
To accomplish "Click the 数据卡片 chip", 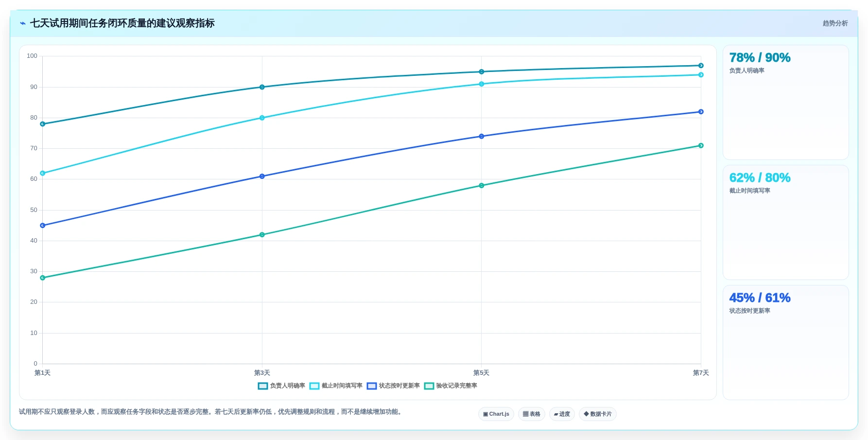I will click(x=598, y=414).
